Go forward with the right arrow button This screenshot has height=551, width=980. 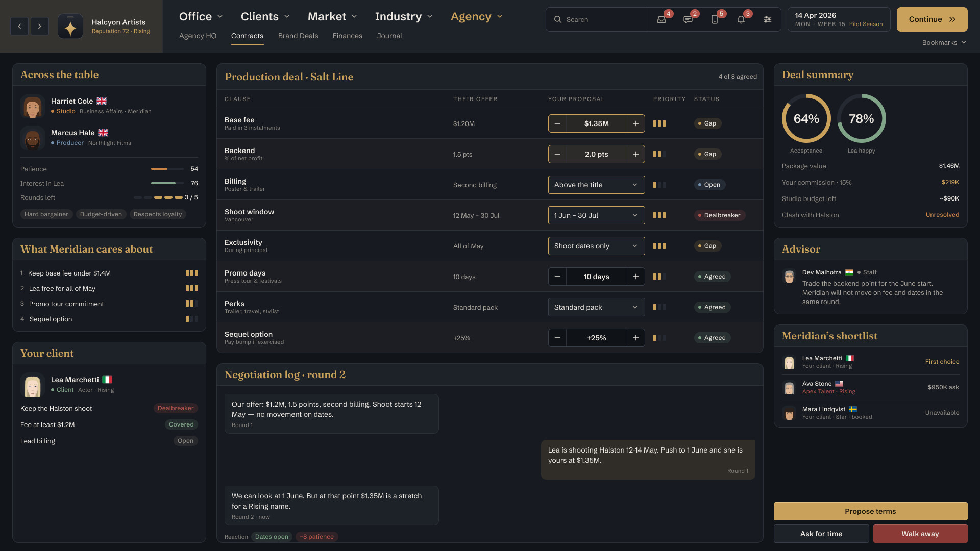pos(40,26)
